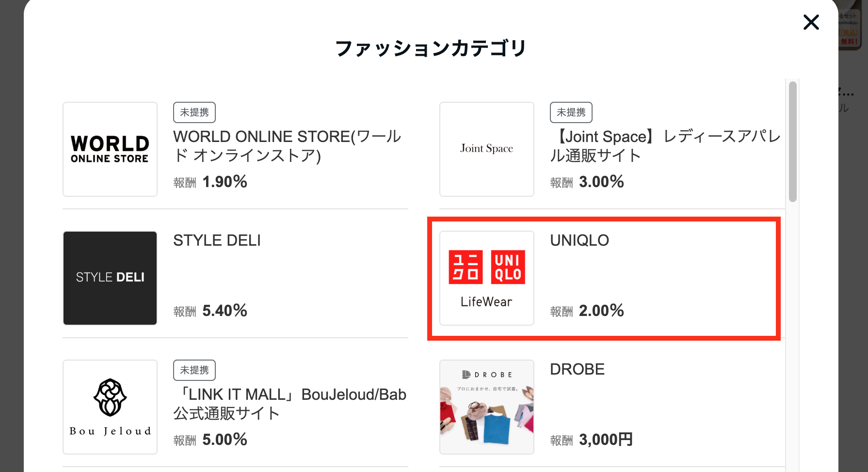The width and height of the screenshot is (868, 472).
Task: Click UNIQLO 2.00% reward rate
Action: pos(601,311)
